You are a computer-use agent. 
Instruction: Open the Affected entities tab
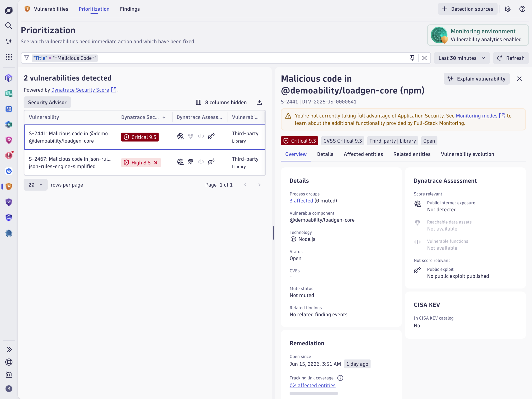point(363,154)
